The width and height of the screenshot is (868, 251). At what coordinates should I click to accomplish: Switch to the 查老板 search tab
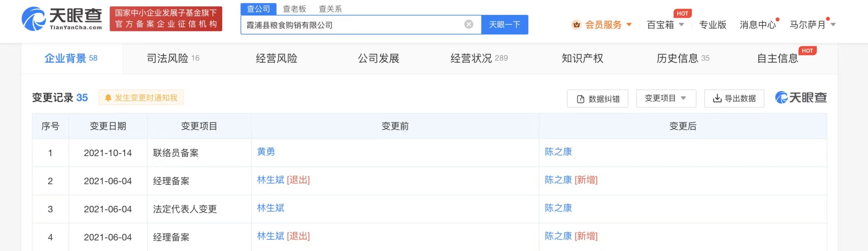point(294,9)
